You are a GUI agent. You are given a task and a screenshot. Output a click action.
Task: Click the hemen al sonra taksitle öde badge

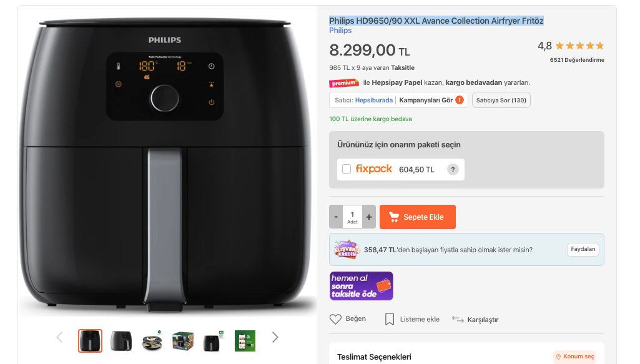coord(362,286)
